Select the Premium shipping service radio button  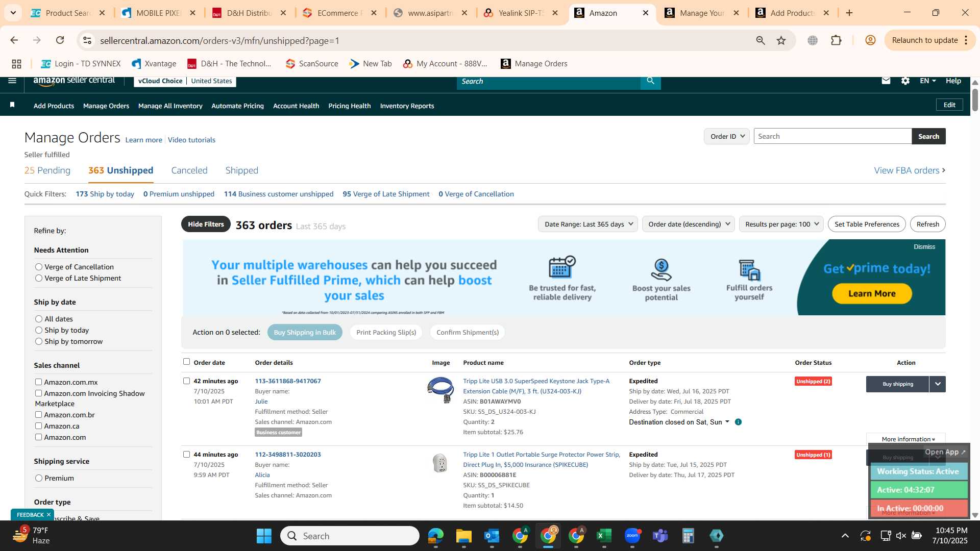coord(38,478)
